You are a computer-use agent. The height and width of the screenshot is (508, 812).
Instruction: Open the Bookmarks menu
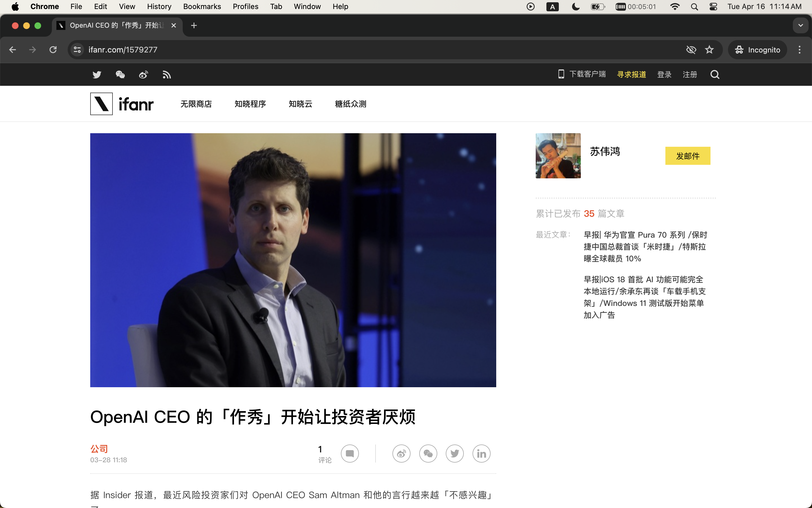click(x=202, y=6)
